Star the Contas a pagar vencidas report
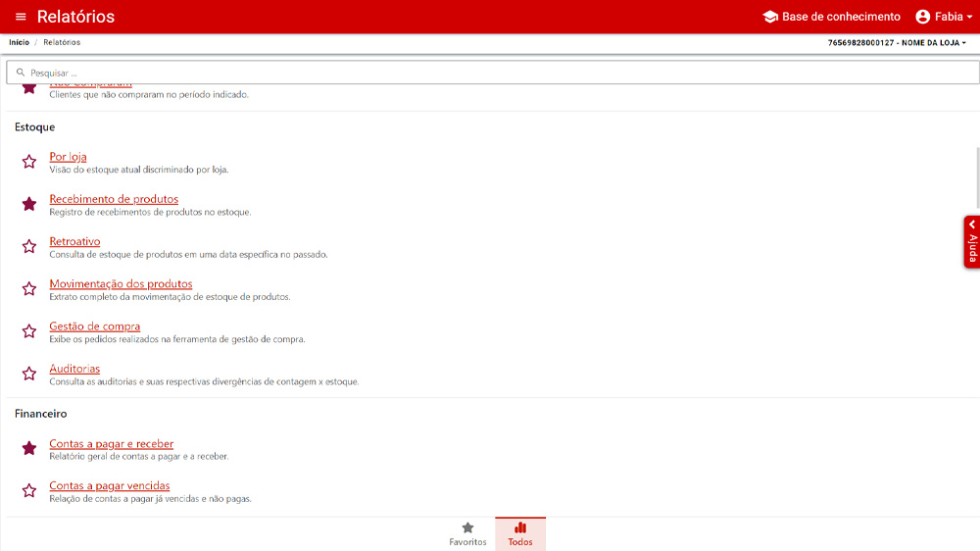The height and width of the screenshot is (551, 980). tap(29, 490)
